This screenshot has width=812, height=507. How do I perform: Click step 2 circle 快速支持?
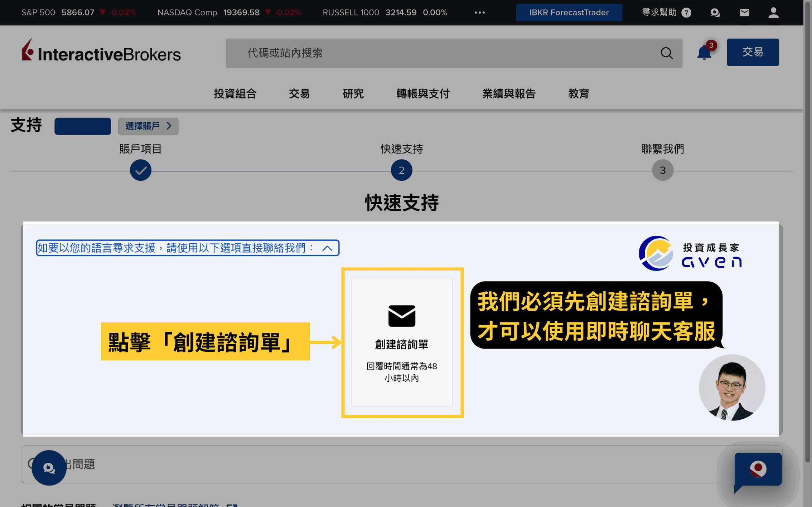click(x=401, y=170)
